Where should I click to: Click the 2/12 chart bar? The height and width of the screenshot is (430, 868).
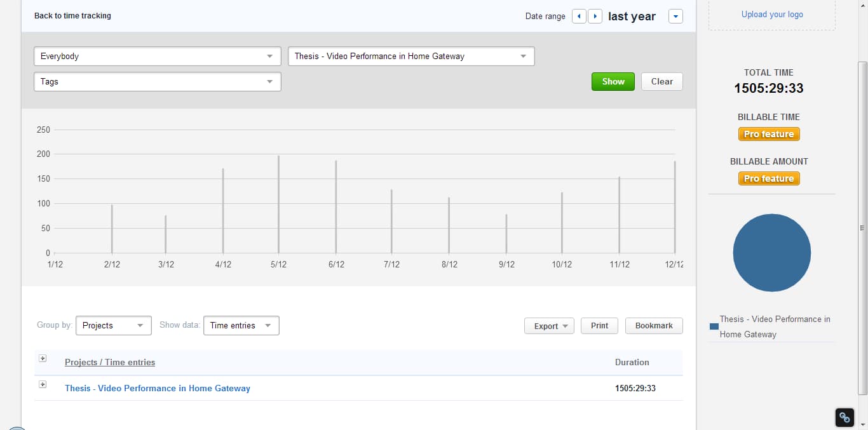click(x=112, y=229)
